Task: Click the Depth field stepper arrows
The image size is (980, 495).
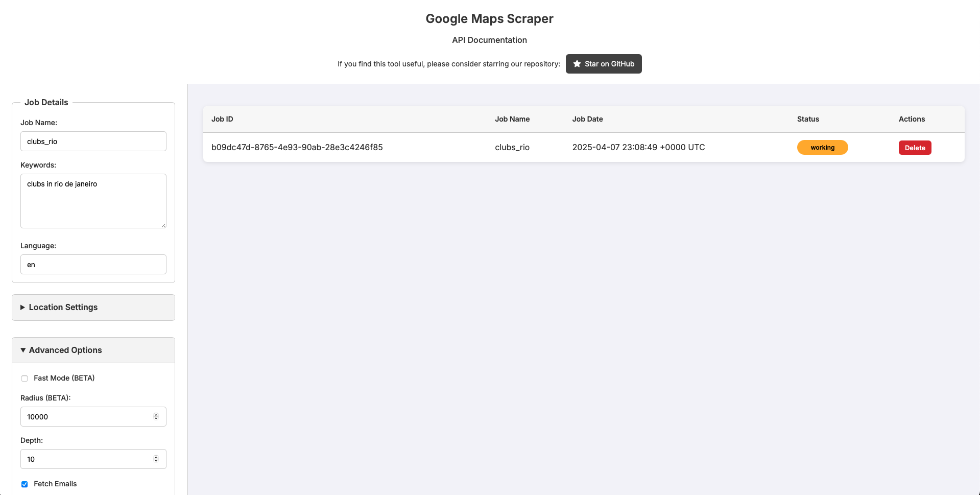Action: (156, 459)
